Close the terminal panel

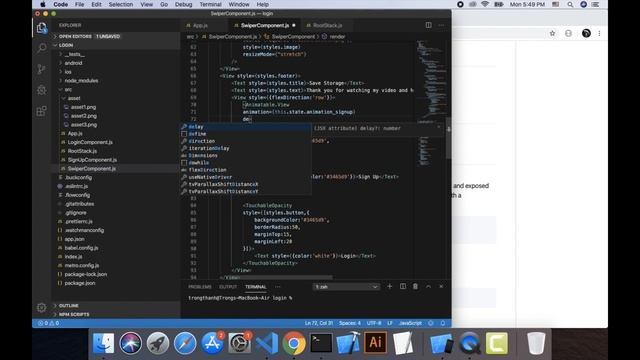(441, 287)
